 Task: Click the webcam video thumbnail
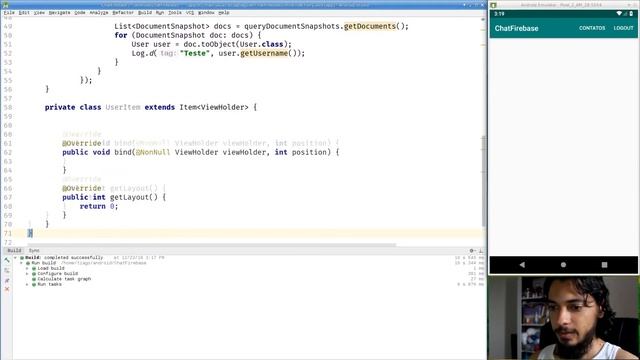pyautogui.click(x=564, y=318)
